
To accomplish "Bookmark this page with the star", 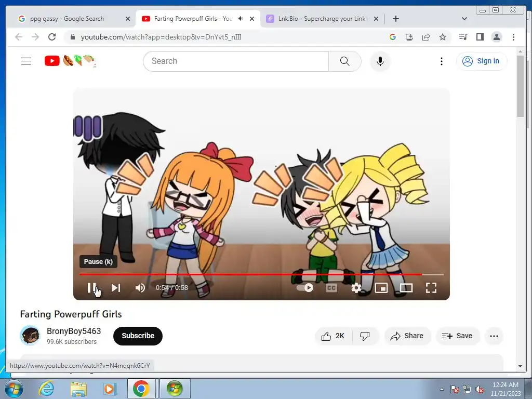I will click(443, 37).
